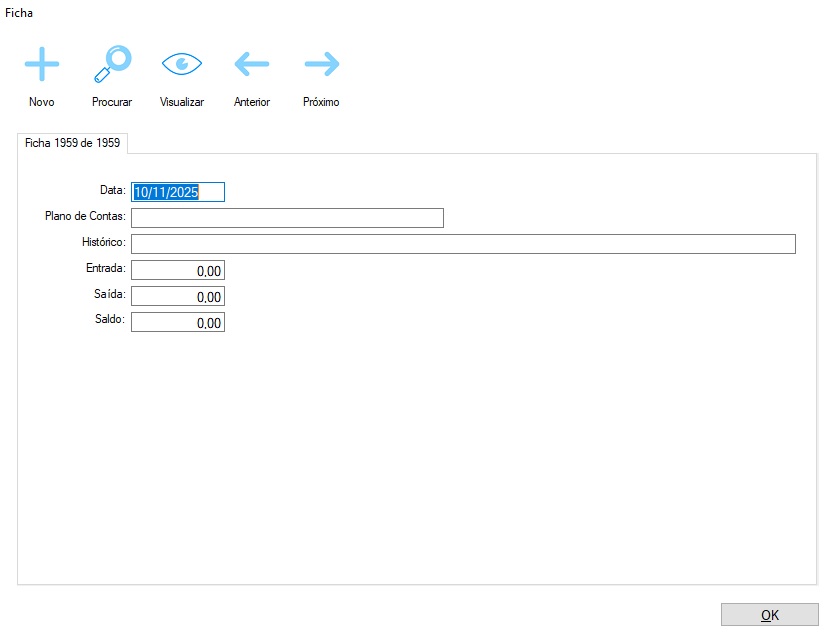Go back with the Anterior left arrow icon
The height and width of the screenshot is (643, 835).
point(252,64)
